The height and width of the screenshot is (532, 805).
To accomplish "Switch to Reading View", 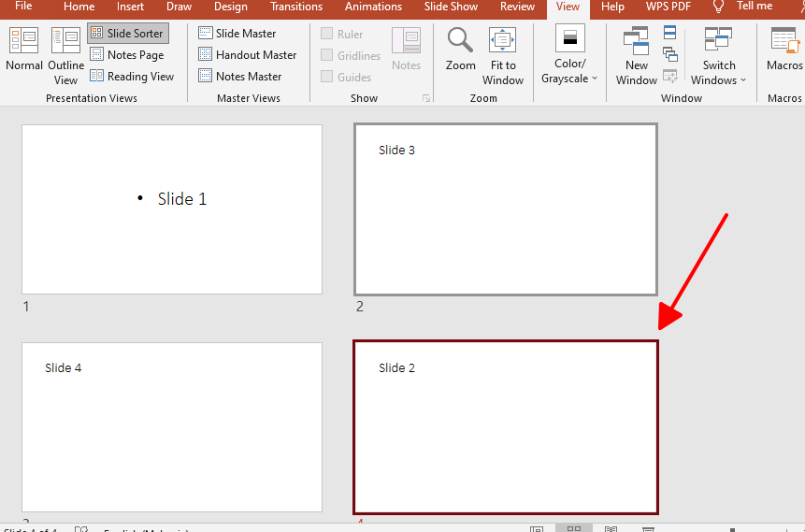I will 132,77.
